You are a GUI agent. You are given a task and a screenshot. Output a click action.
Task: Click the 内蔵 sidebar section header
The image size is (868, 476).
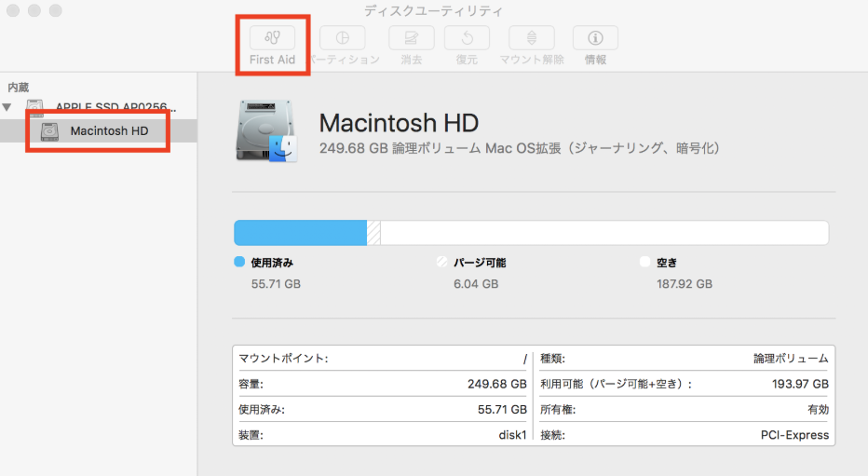coord(19,87)
